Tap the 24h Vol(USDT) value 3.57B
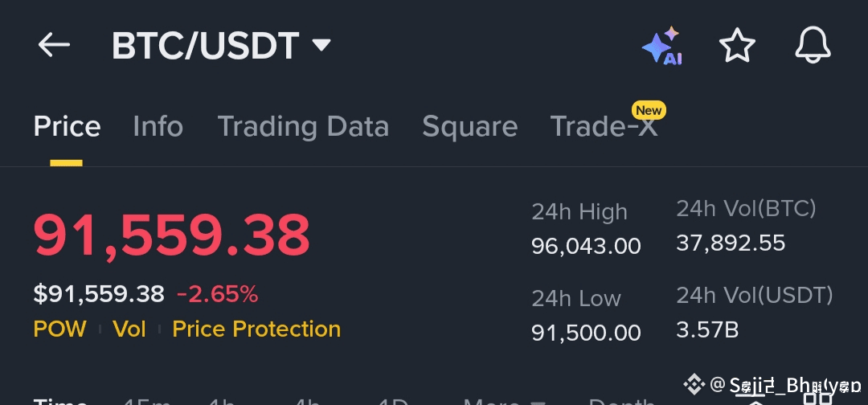868x405 pixels. point(706,329)
